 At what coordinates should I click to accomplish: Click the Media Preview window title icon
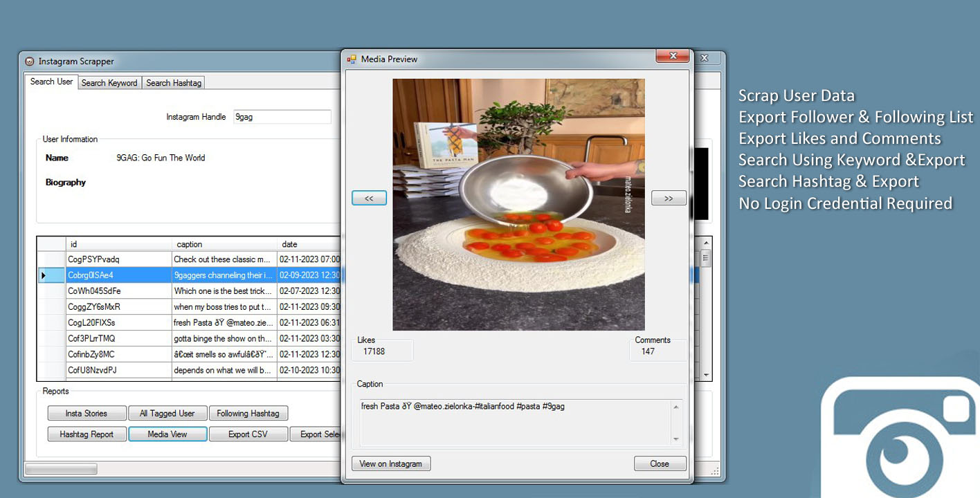pyautogui.click(x=352, y=59)
